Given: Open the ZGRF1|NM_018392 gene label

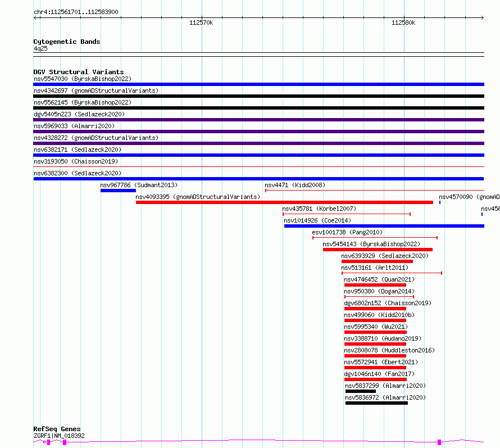Looking at the screenshot, I should click(59, 436).
